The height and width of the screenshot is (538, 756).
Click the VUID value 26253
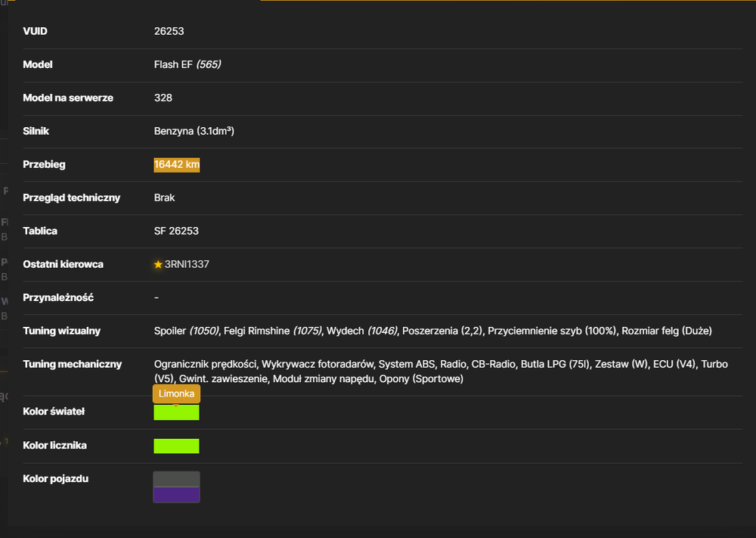pos(169,31)
